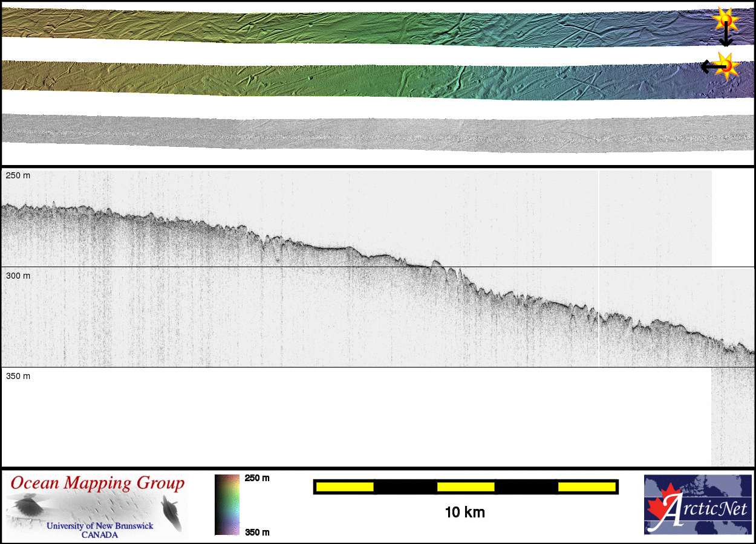Click the 350 m color legend label
756x544 pixels.
tap(257, 532)
